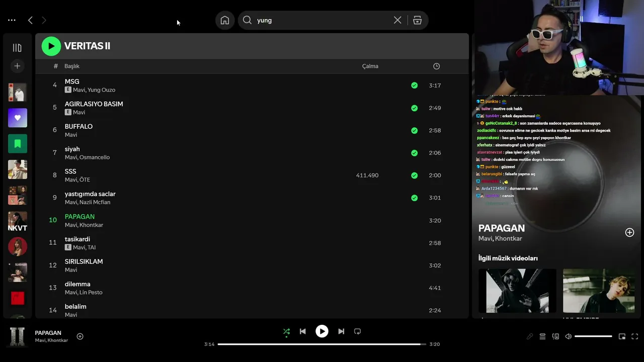Select the SIRILSIKLAM track title
The height and width of the screenshot is (362, 644).
[x=84, y=262]
